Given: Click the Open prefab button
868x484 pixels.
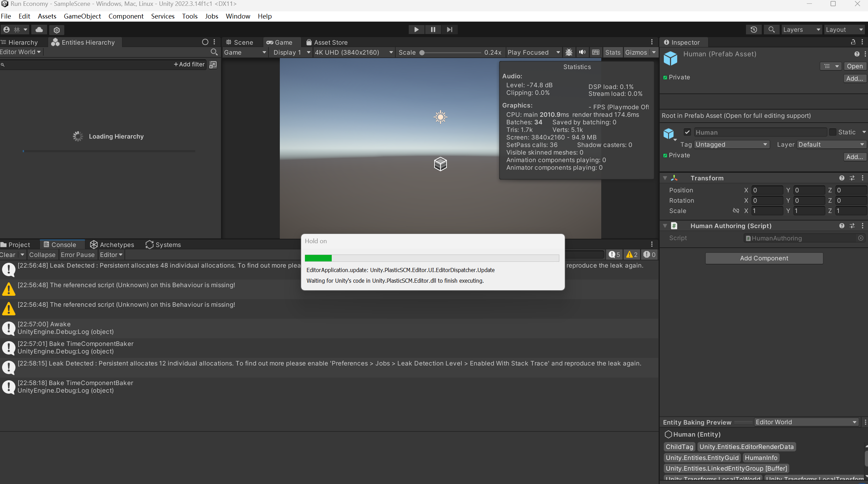Looking at the screenshot, I should pyautogui.click(x=854, y=66).
